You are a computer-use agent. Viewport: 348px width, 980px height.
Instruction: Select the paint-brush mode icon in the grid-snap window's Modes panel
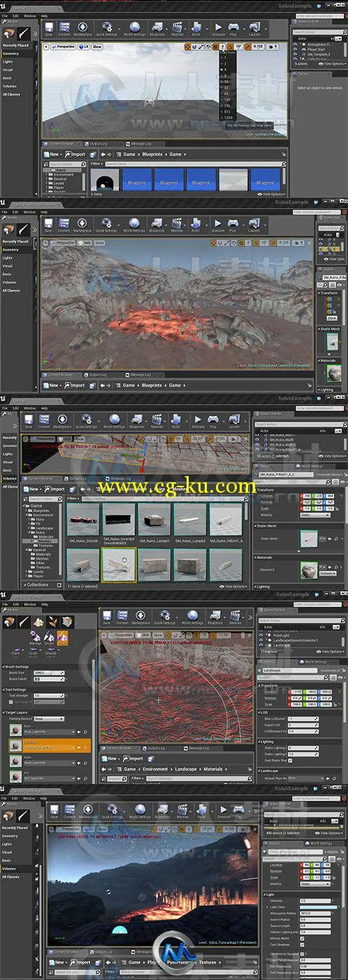(x=23, y=33)
